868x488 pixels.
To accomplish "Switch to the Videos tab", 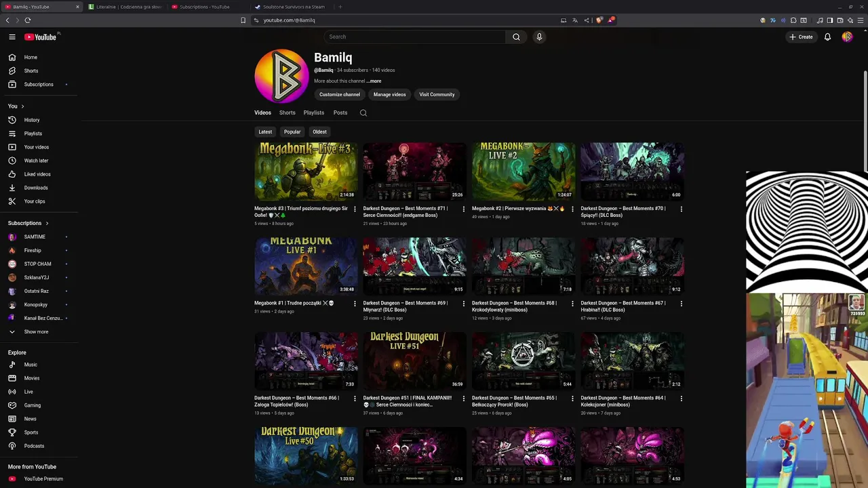I will (262, 113).
